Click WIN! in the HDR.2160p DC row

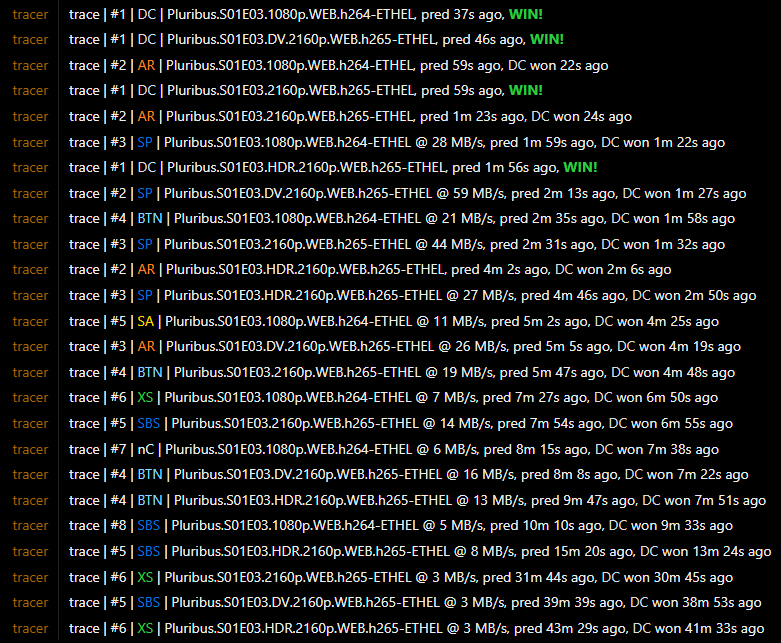[x=580, y=167]
